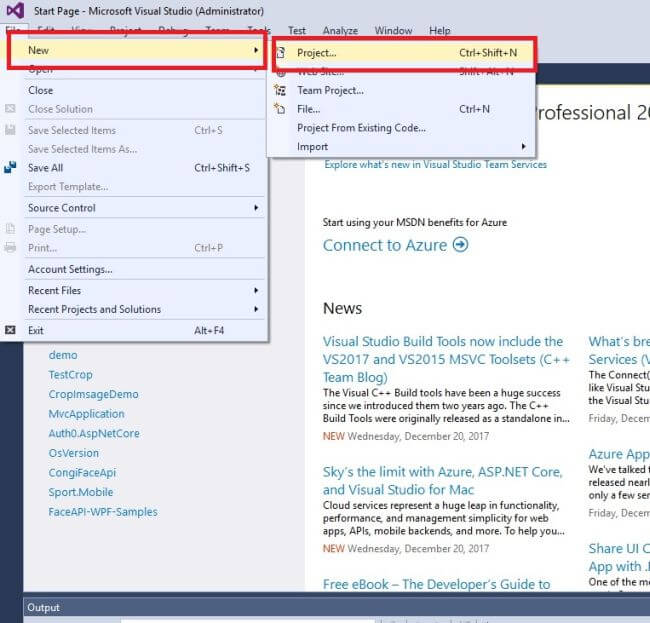Open recent project CongiFaceApi

82,472
